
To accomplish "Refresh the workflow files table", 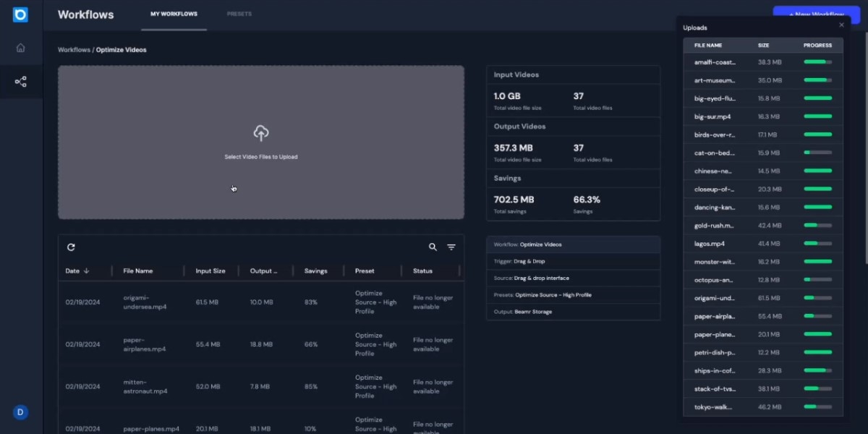I will [x=71, y=247].
